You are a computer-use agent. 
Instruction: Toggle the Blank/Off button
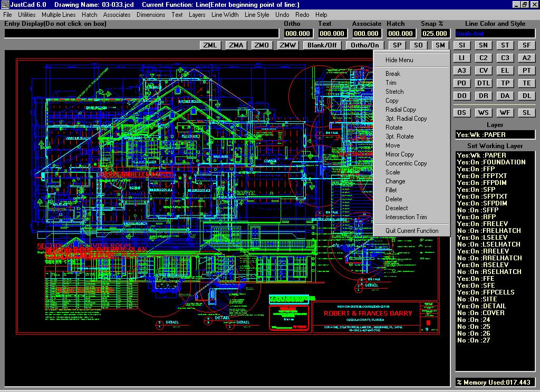(322, 45)
